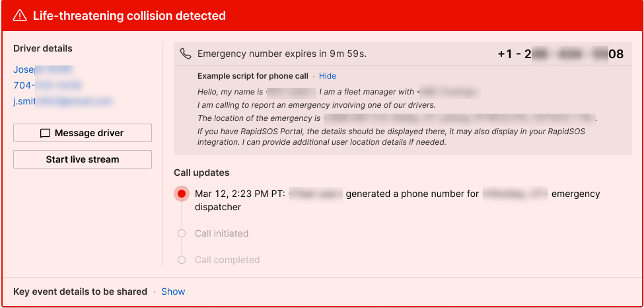Image resolution: width=644 pixels, height=308 pixels.
Task: Click the red active call update marker
Action: 182,193
